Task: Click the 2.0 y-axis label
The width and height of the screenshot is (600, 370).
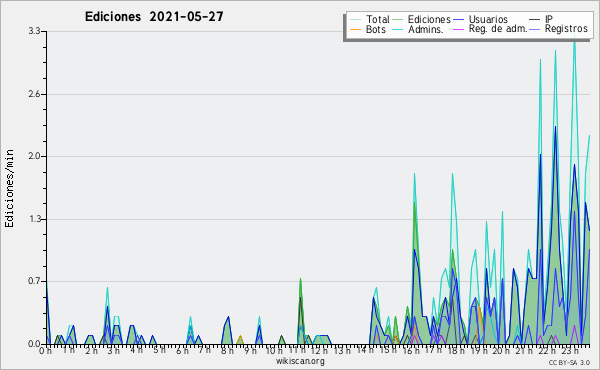Action: [34, 156]
